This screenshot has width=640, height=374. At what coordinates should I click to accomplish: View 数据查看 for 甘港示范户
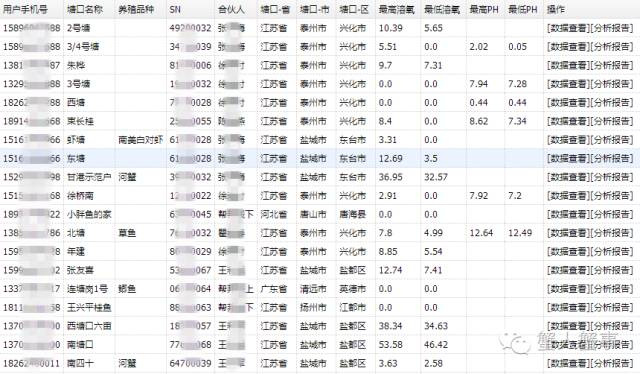[x=569, y=177]
